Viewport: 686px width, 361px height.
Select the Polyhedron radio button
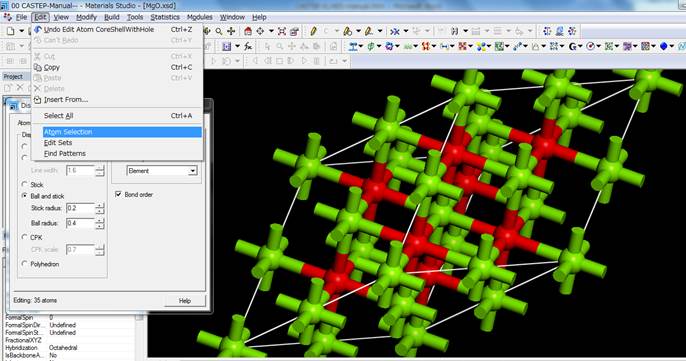[25, 264]
